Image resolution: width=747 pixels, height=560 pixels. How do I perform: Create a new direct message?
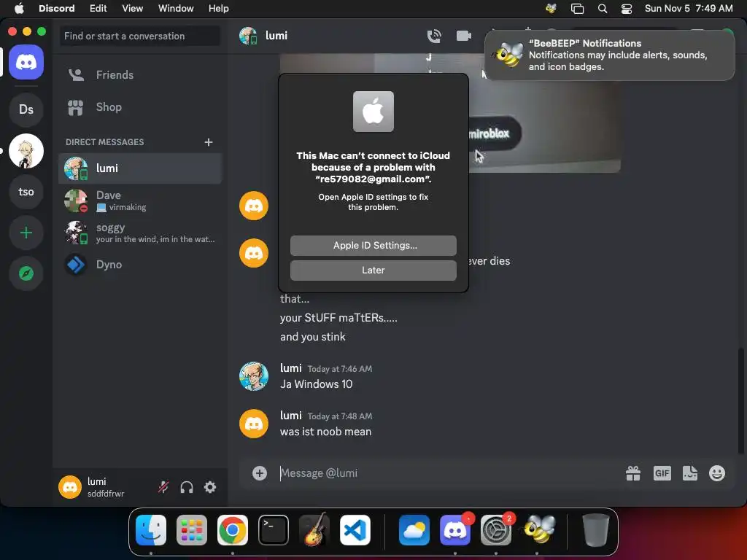[x=208, y=142]
